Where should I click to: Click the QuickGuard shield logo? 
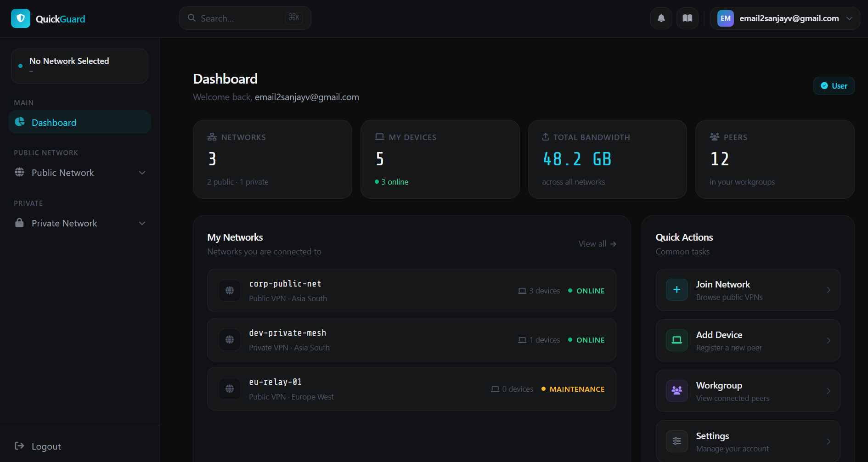[x=21, y=18]
